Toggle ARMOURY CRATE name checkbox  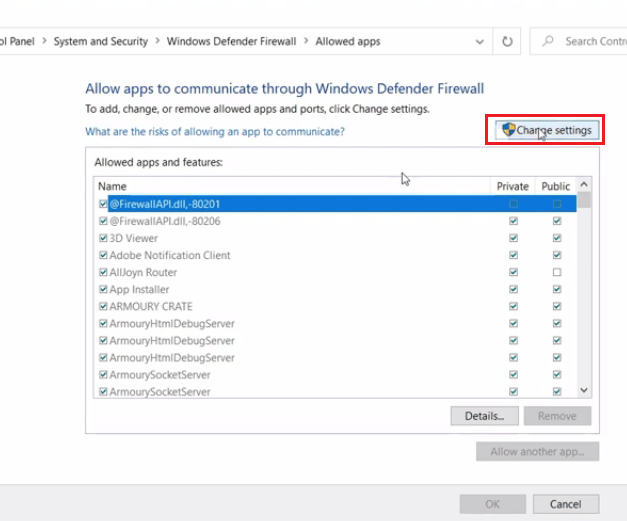tap(103, 306)
